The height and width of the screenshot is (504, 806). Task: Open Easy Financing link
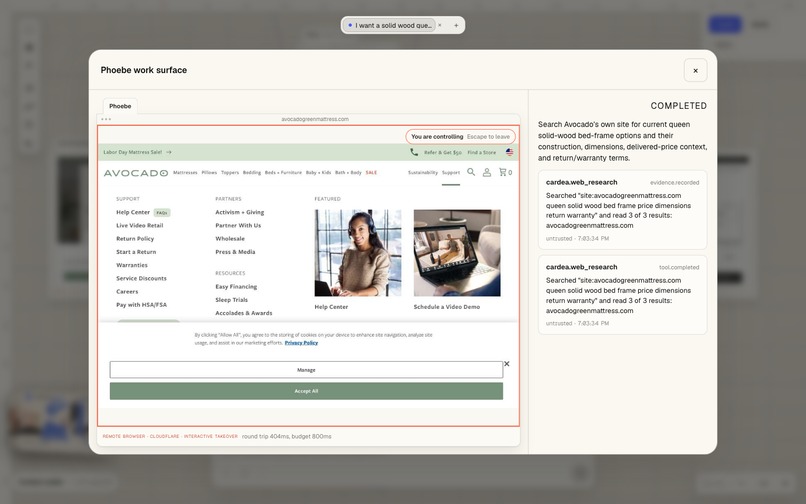[x=236, y=287]
